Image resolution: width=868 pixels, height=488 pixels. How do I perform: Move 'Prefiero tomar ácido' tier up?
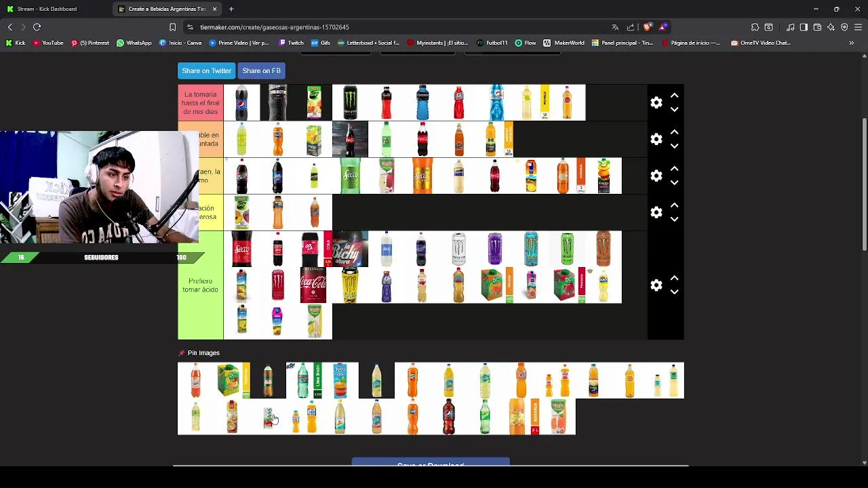click(x=674, y=279)
